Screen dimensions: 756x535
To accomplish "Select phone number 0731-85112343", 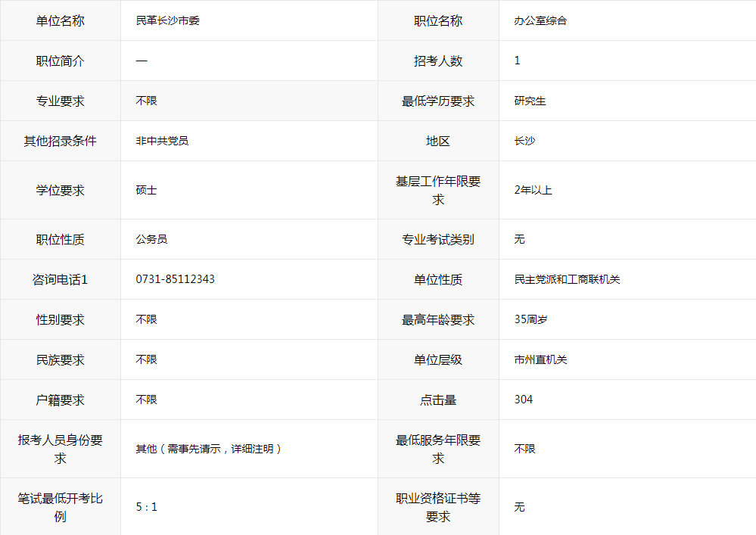I will 175,279.
